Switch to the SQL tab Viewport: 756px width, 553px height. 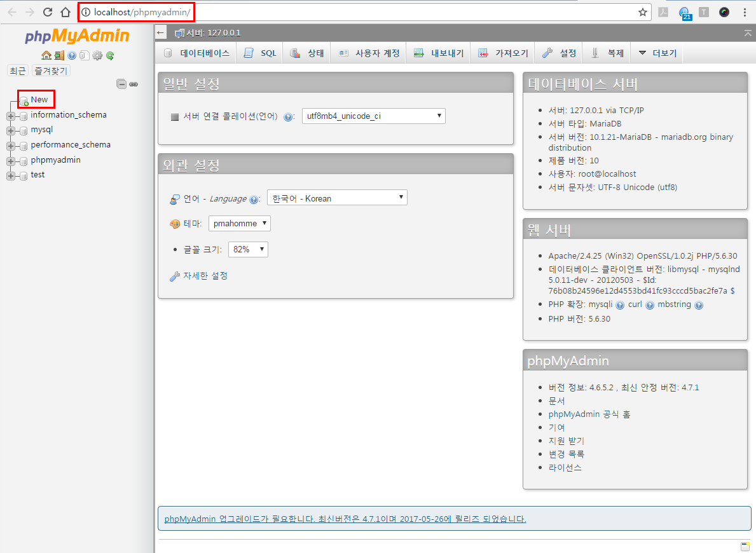[x=260, y=53]
